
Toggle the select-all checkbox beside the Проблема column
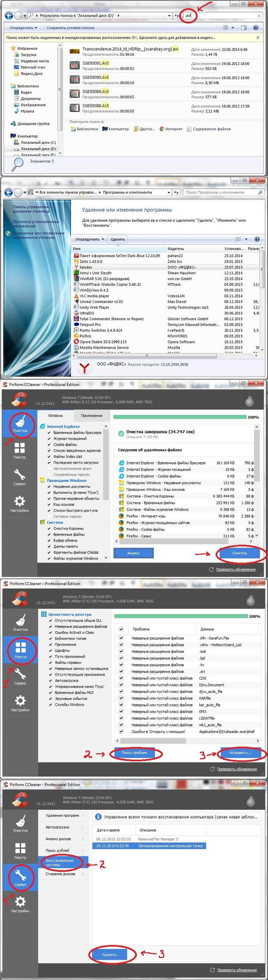coord(121,629)
